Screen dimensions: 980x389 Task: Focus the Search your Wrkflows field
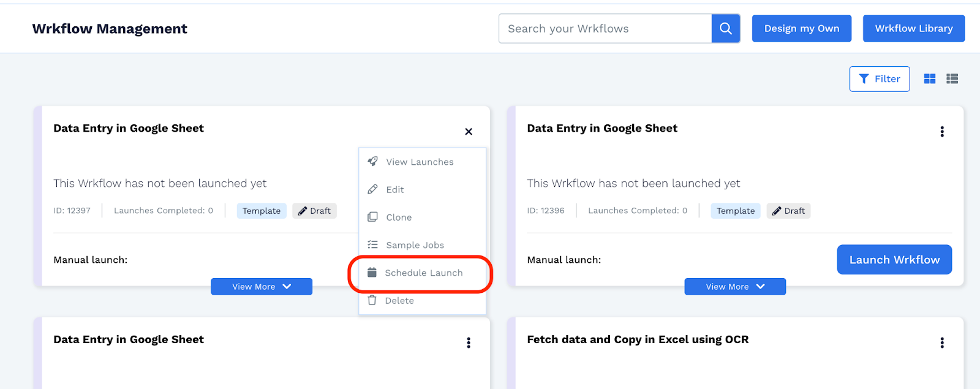(x=605, y=29)
